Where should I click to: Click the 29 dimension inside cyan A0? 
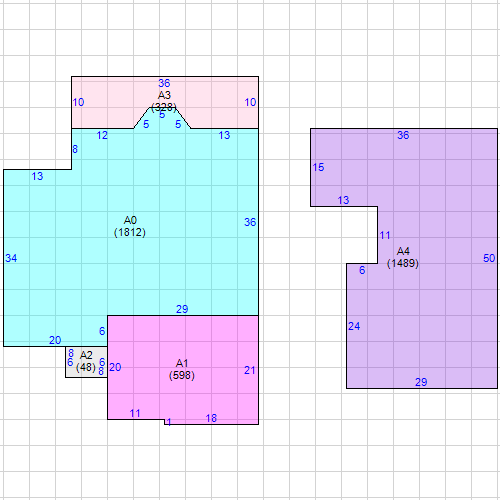pos(182,309)
